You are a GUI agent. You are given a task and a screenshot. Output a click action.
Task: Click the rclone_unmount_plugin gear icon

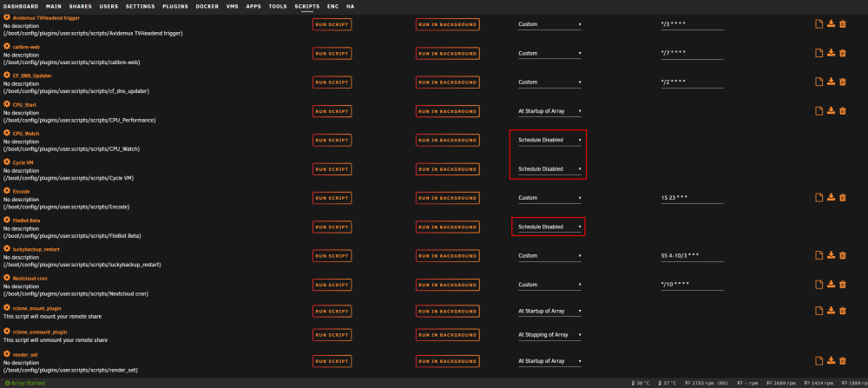7,332
